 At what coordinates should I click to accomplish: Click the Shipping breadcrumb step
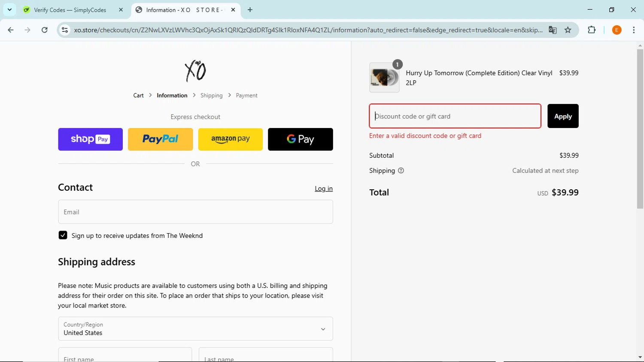pyautogui.click(x=211, y=95)
